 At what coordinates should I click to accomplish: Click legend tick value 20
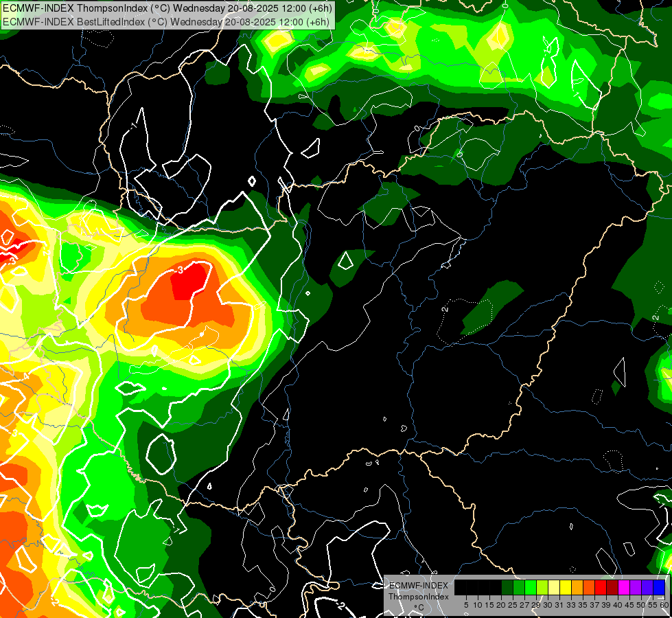click(502, 605)
